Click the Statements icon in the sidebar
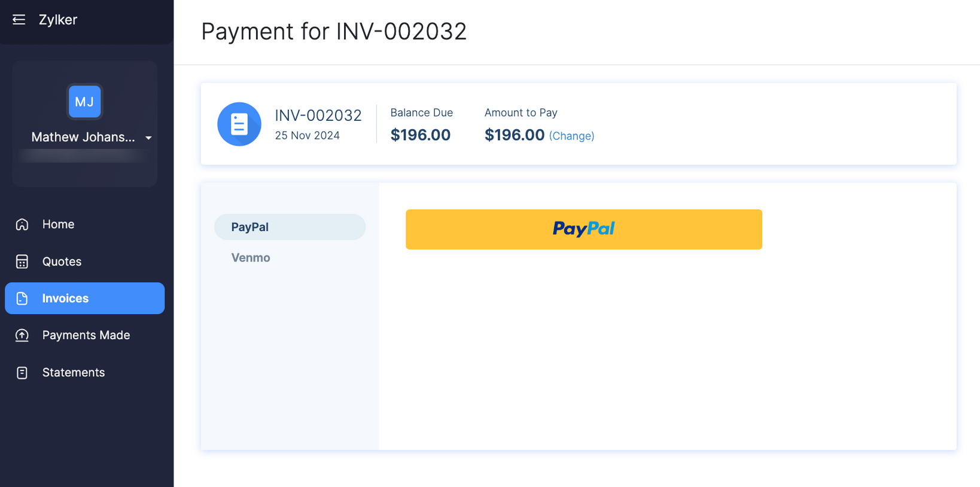 (x=22, y=372)
